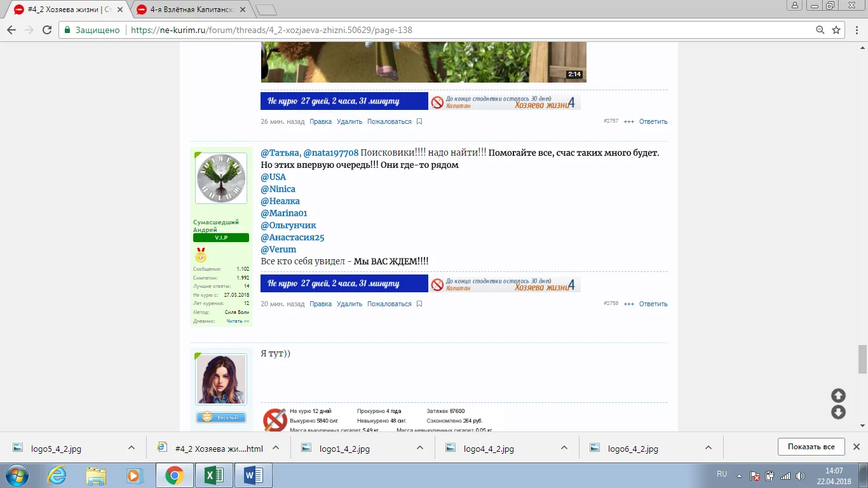Open the @nata197708 mention link

click(330, 152)
